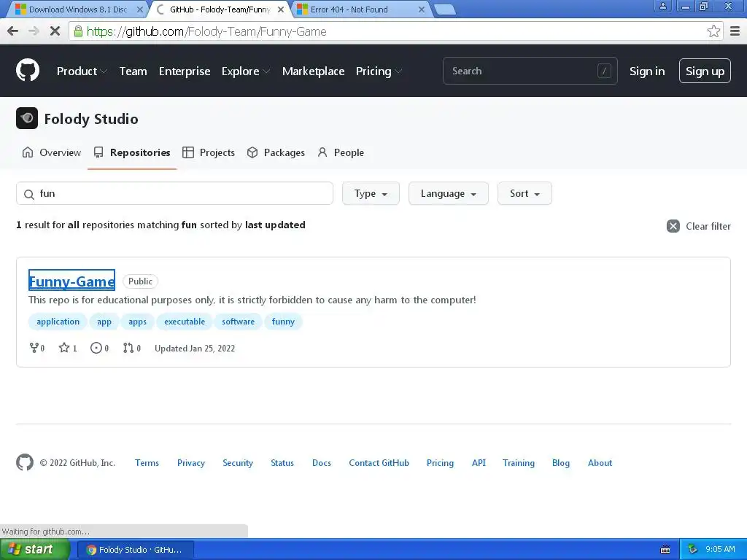747x560 pixels.
Task: Click the Sign up button
Action: click(x=705, y=71)
